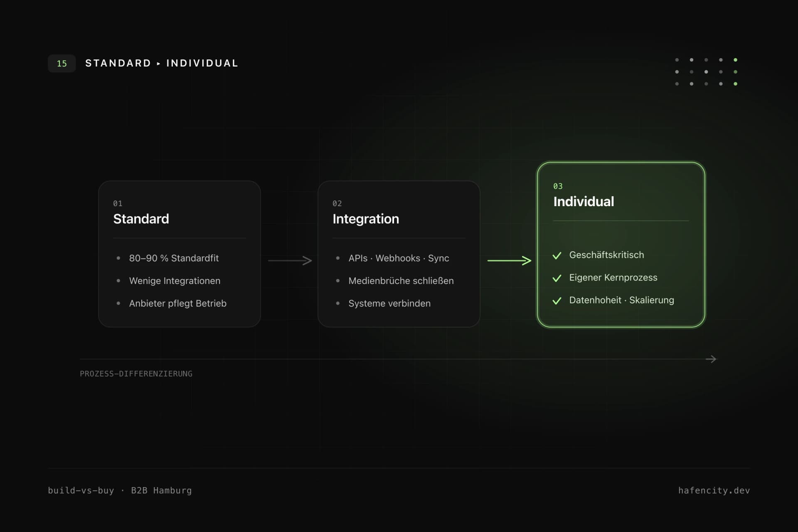Viewport: 798px width, 532px height.
Task: Click the APIs · Webhooks · Sync item
Action: 399,258
